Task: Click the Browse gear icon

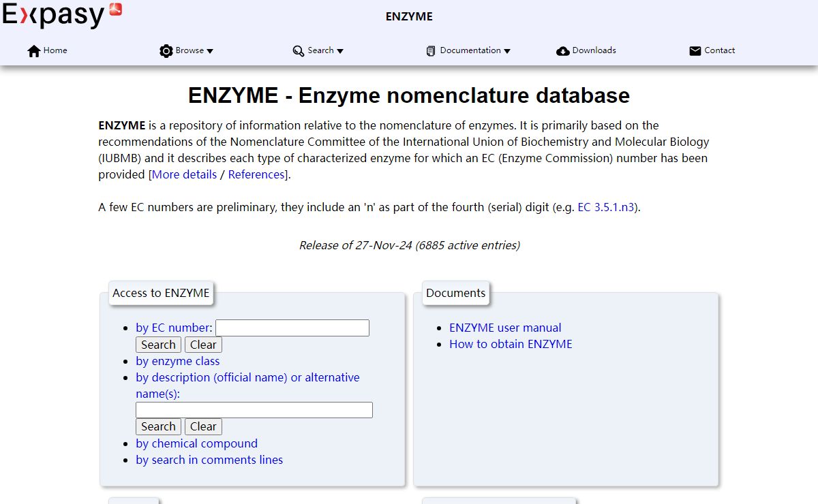Action: 166,51
